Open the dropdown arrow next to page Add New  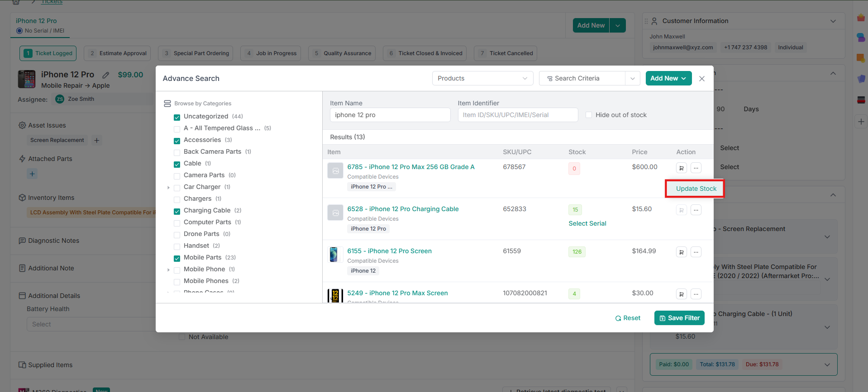pos(618,25)
